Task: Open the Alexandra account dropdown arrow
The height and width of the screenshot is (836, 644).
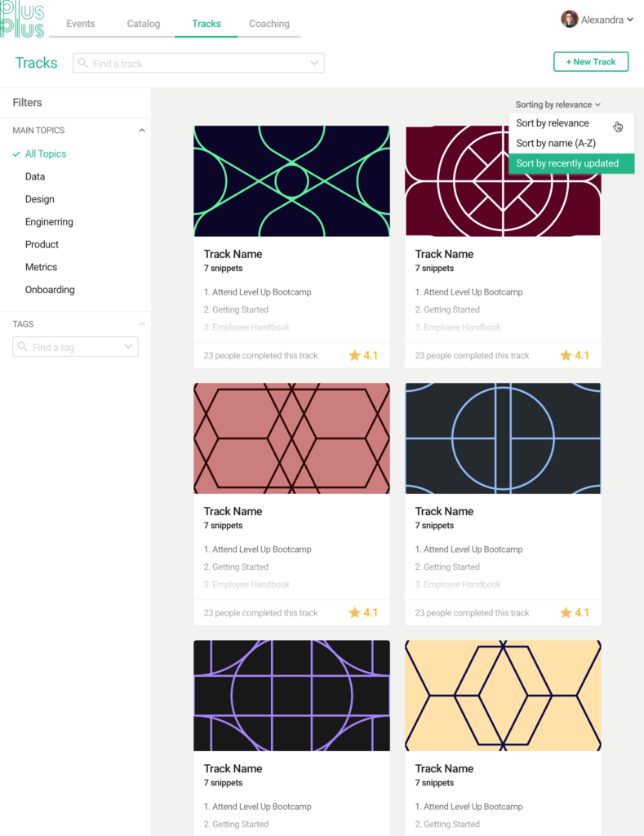Action: click(x=630, y=20)
